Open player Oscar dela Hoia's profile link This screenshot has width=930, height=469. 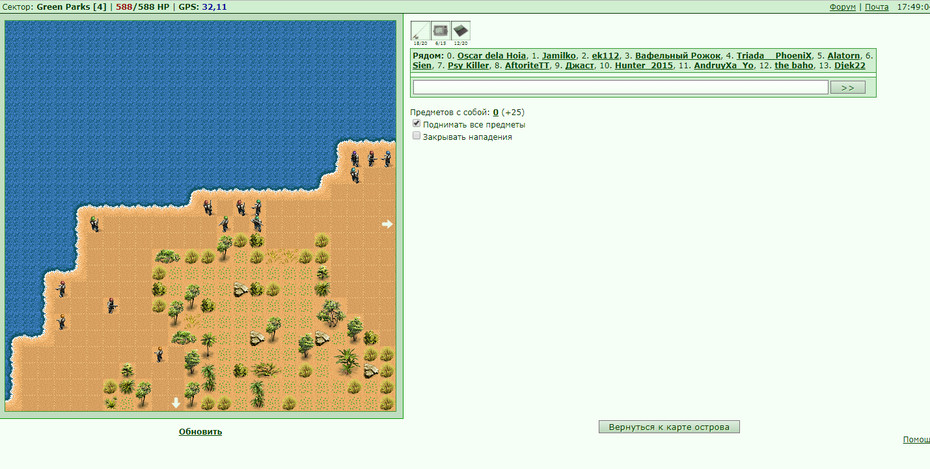(x=491, y=56)
